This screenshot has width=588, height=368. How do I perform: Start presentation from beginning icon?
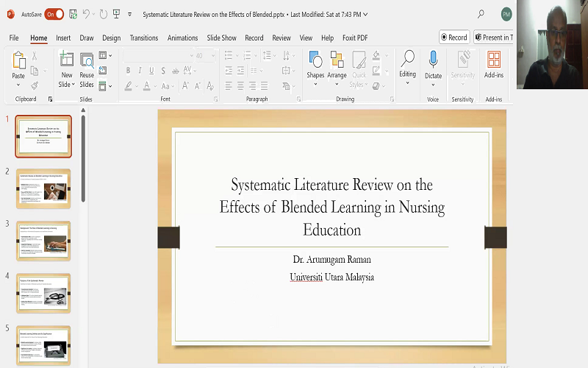point(117,14)
